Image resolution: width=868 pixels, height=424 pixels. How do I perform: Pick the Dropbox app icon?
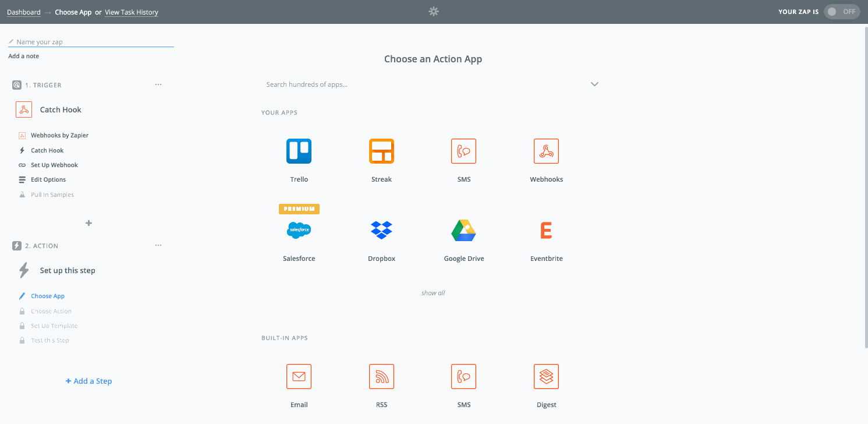coord(382,230)
